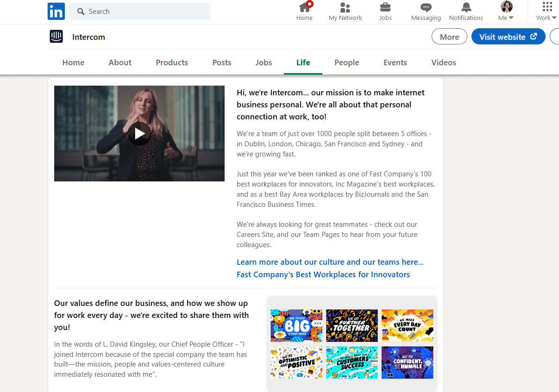Click the Me profile avatar
The width and height of the screenshot is (559, 392).
coord(507,6)
